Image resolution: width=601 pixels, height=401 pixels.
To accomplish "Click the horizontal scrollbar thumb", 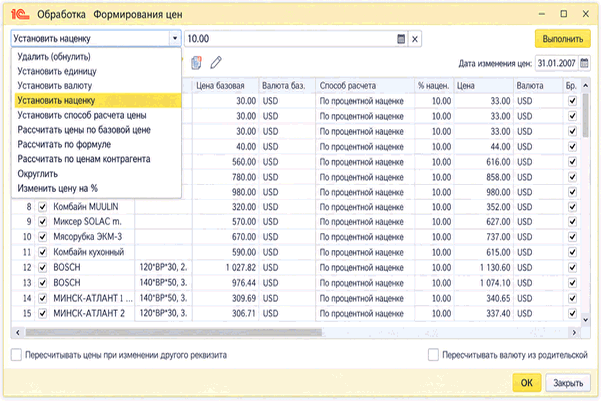I will pos(174,332).
